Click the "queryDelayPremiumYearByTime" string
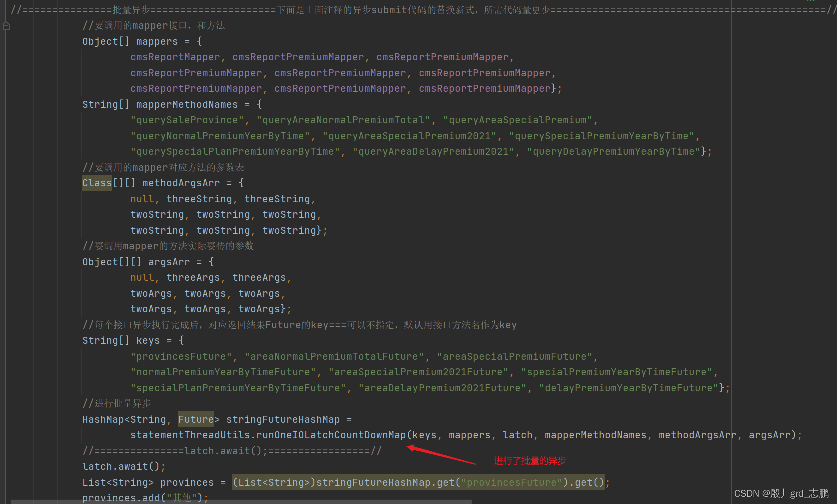Viewport: 837px width, 504px height. (x=614, y=151)
